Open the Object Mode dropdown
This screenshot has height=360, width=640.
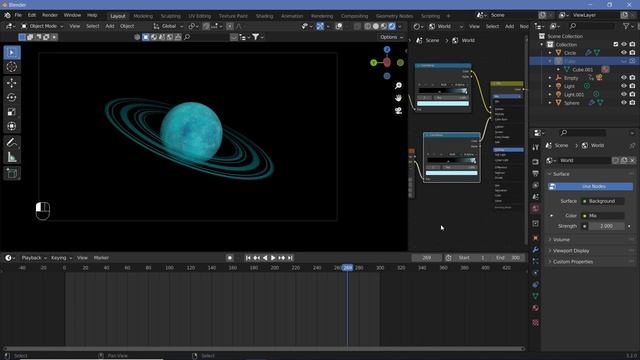pyautogui.click(x=43, y=26)
